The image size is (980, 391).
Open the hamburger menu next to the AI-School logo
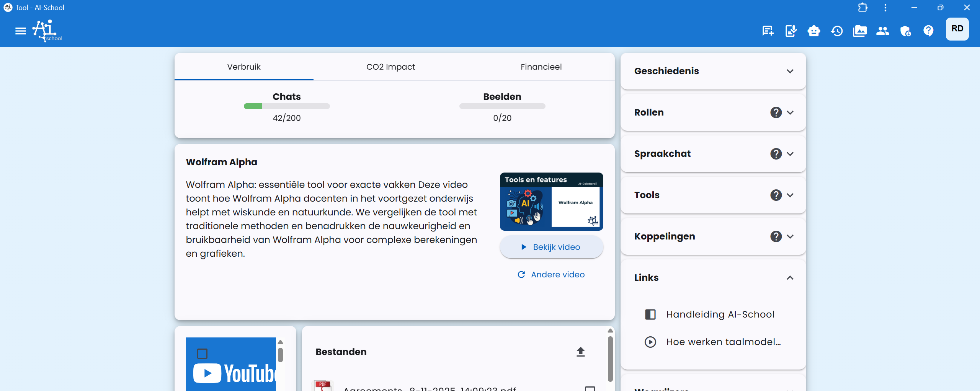(x=20, y=31)
